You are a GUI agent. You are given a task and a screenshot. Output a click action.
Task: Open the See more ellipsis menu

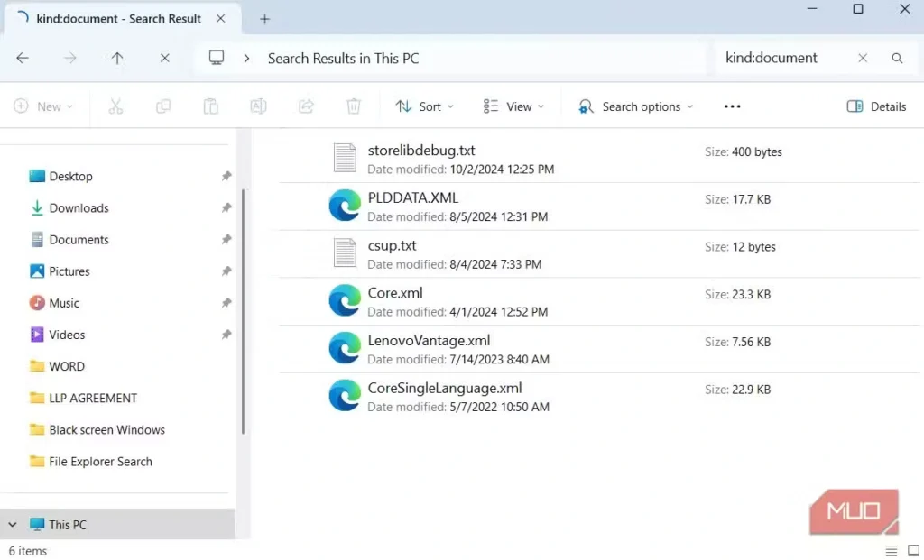pos(732,106)
